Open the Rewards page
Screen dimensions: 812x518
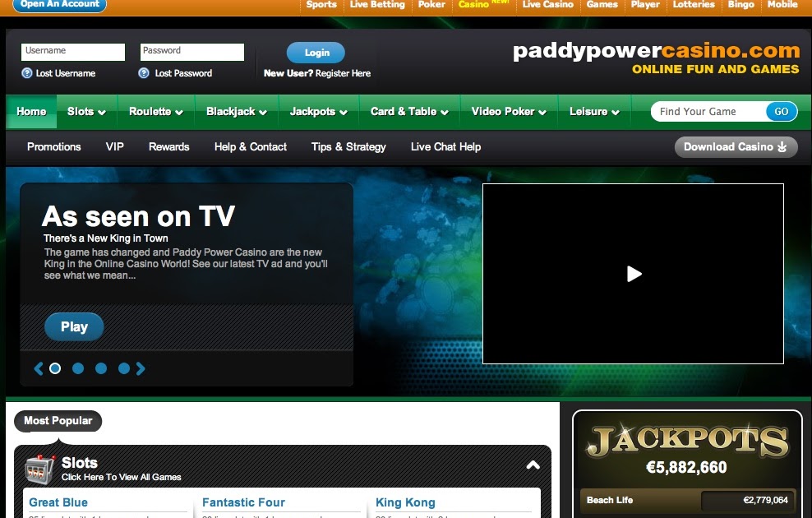(x=168, y=147)
